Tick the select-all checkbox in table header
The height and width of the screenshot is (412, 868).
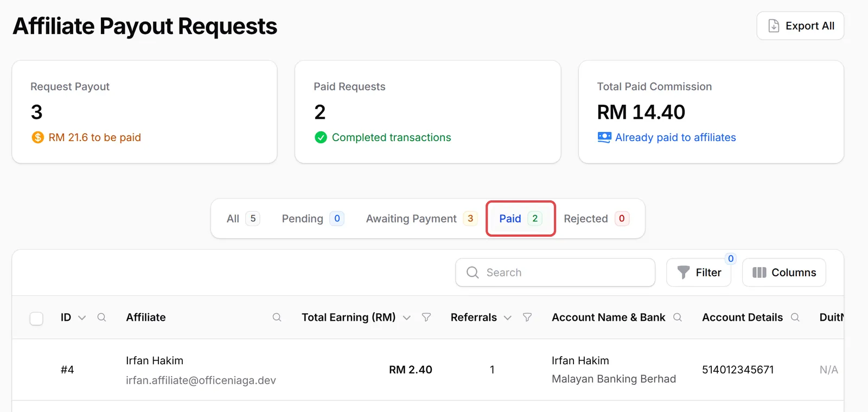coord(36,318)
